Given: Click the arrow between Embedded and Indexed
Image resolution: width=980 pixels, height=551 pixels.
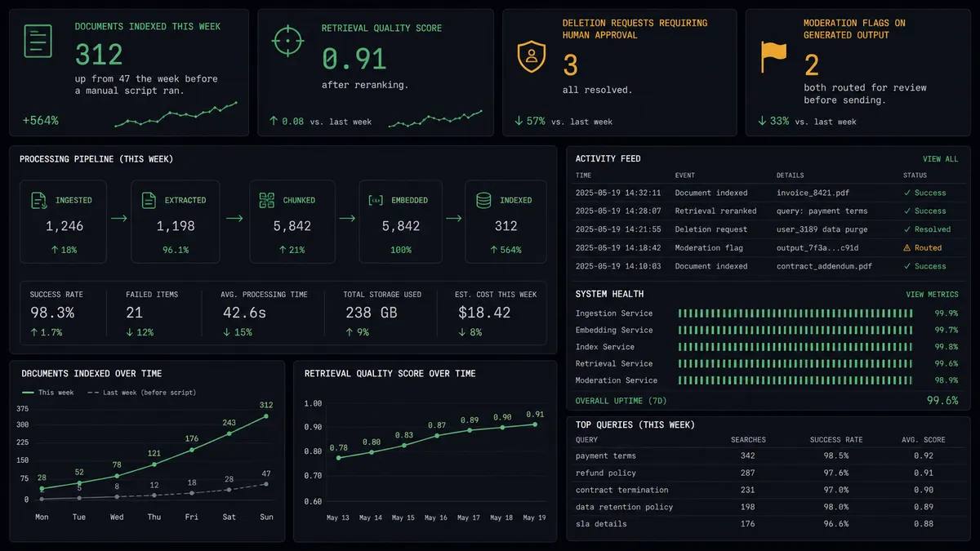Looking at the screenshot, I should coord(454,219).
